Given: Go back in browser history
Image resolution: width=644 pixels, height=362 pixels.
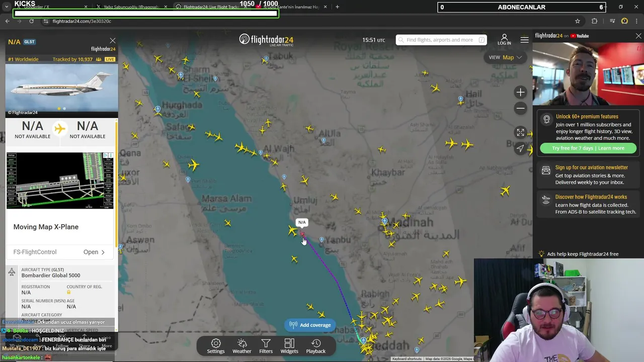Looking at the screenshot, I should click(7, 21).
